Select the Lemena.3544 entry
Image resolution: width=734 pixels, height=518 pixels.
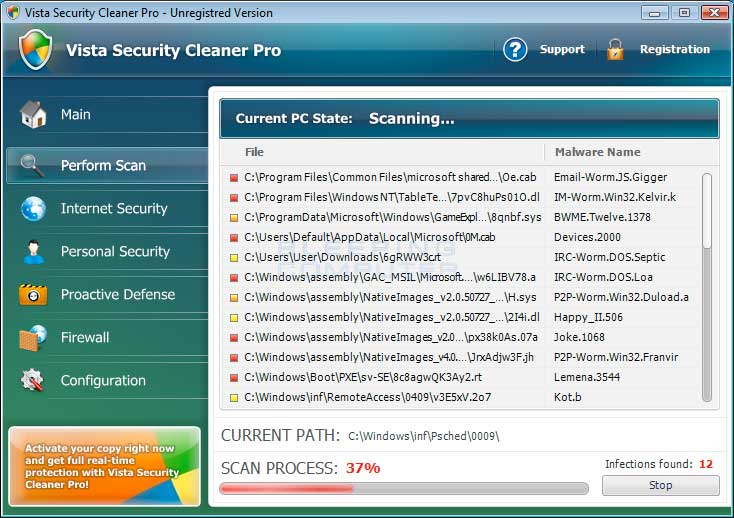pos(587,377)
